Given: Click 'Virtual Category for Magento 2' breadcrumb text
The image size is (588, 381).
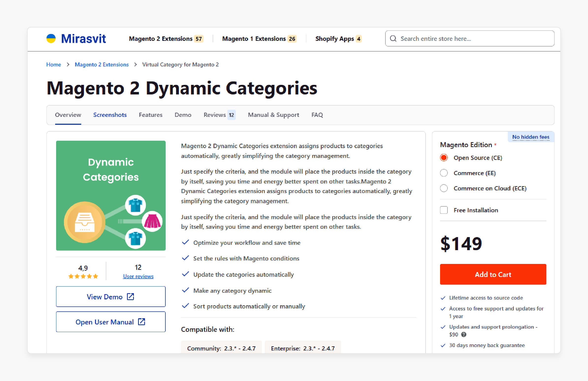Looking at the screenshot, I should [180, 65].
